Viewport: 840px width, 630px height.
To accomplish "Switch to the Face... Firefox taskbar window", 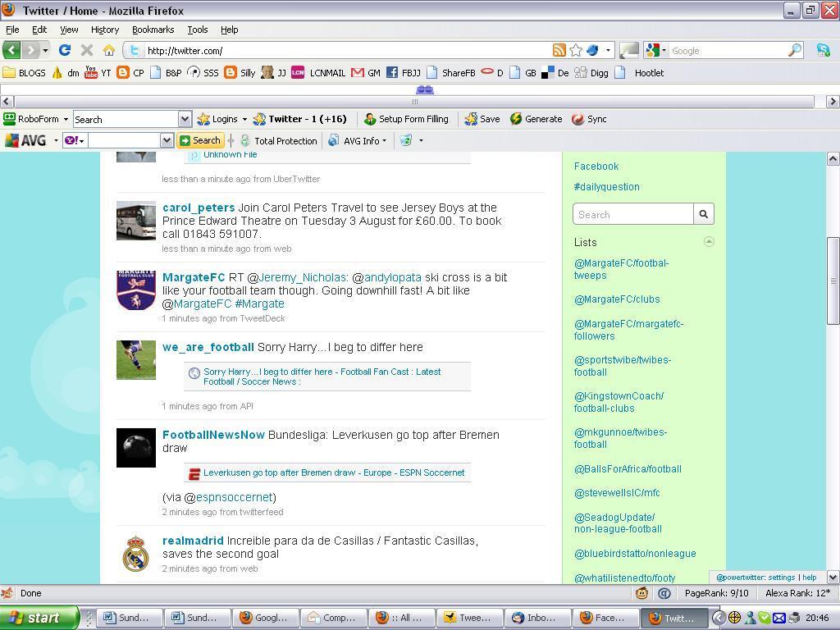I will [606, 618].
